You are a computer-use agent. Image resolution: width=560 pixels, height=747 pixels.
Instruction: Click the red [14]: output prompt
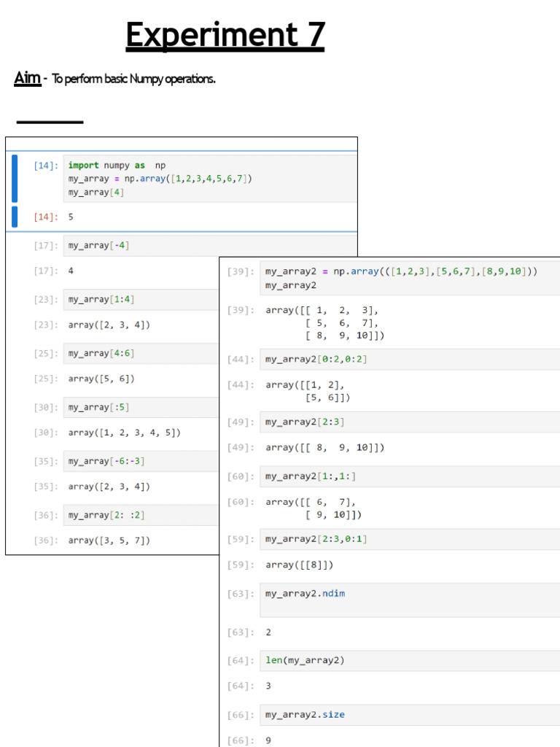[46, 217]
